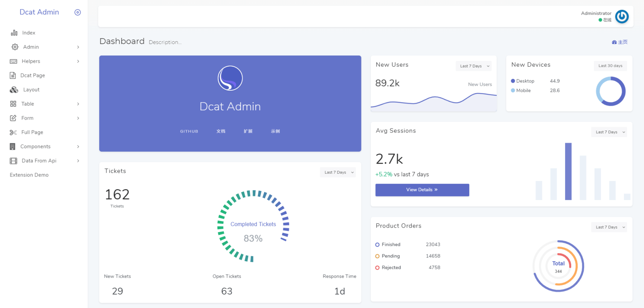
Task: Expand the Table menu chevron
Action: coord(78,104)
